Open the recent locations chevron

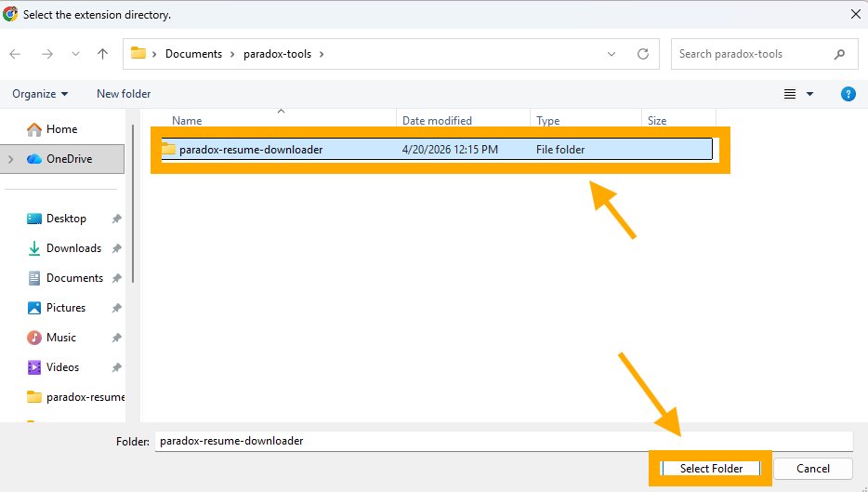coord(75,54)
